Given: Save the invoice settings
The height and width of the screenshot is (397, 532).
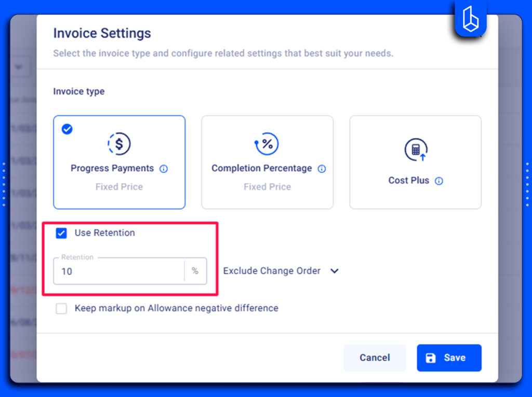Looking at the screenshot, I should coord(449,358).
